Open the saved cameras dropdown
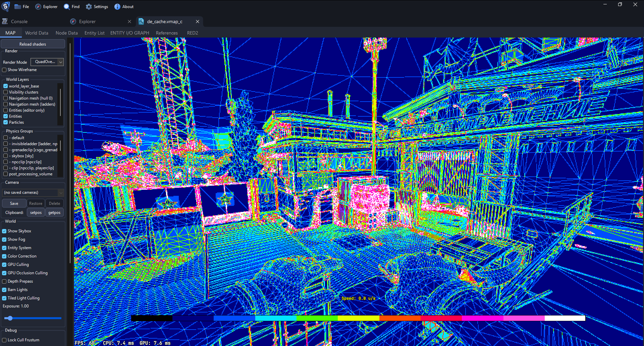Screen dimensions: 644x346 coord(33,192)
